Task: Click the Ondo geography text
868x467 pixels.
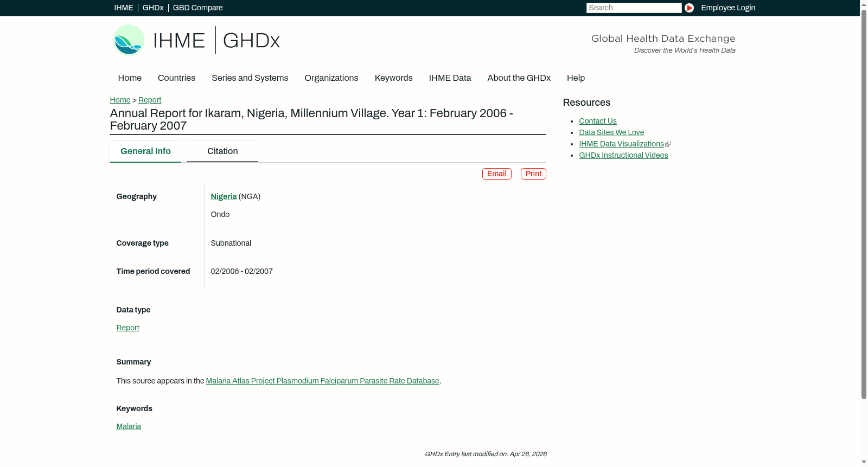Action: click(x=220, y=214)
